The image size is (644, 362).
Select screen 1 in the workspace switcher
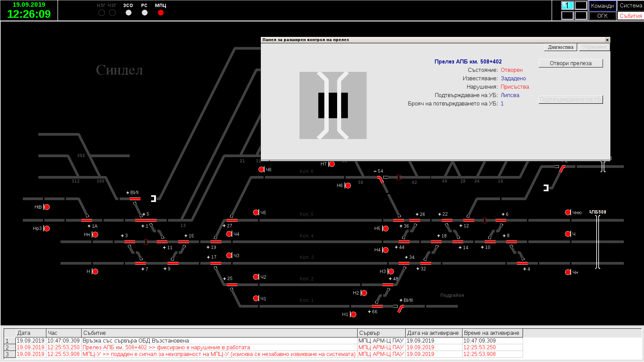pos(567,5)
